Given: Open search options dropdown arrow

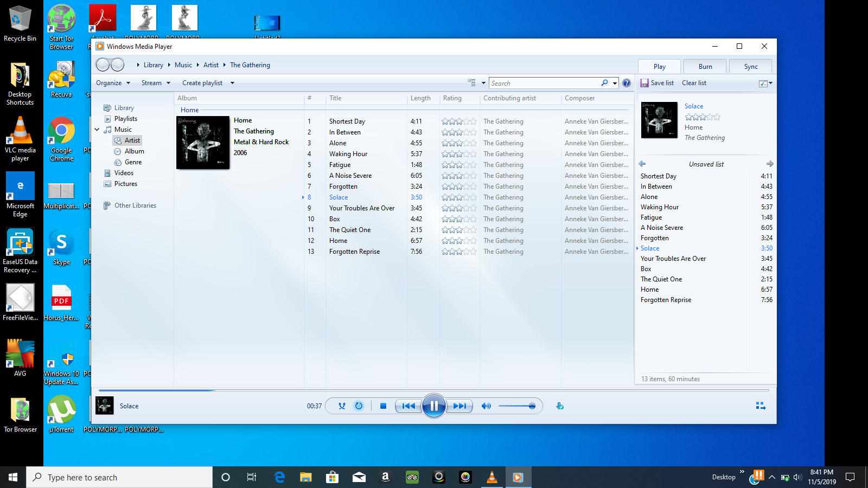Looking at the screenshot, I should [615, 83].
